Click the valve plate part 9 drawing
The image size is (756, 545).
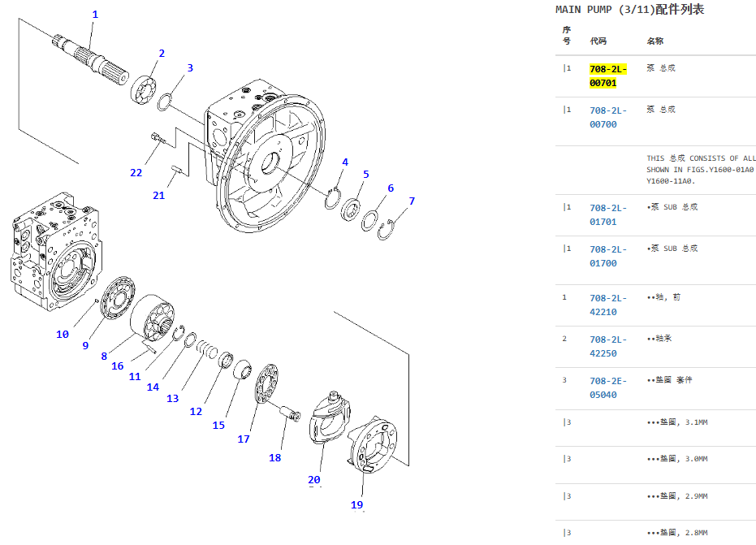pos(118,298)
